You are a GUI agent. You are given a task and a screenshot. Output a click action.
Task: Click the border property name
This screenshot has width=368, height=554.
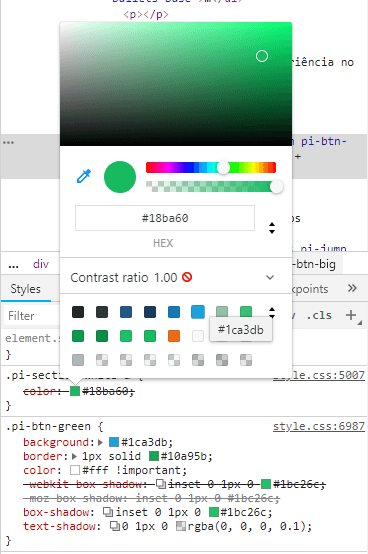[43, 456]
